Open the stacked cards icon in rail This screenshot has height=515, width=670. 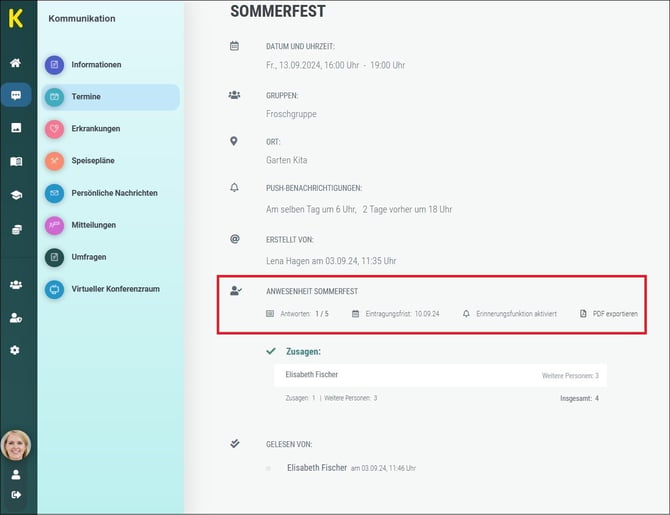coord(16,230)
